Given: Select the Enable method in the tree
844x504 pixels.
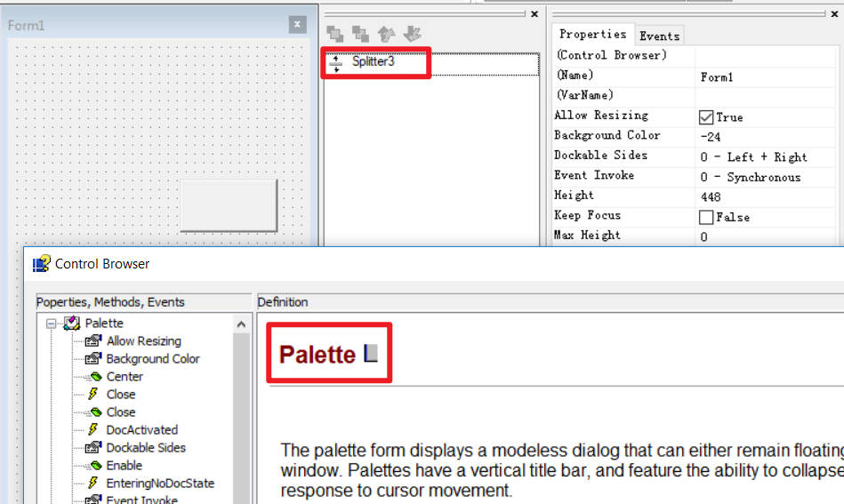Looking at the screenshot, I should (x=125, y=465).
